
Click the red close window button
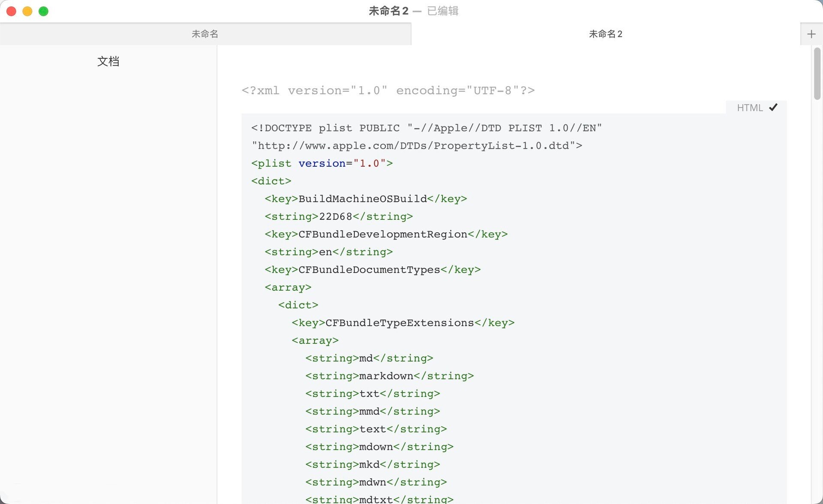pos(12,11)
